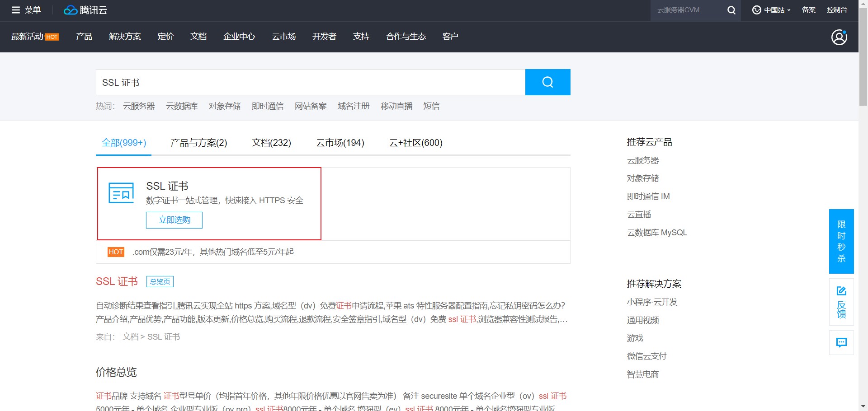Click hot word 域名注册
This screenshot has height=411, width=868.
click(x=354, y=106)
